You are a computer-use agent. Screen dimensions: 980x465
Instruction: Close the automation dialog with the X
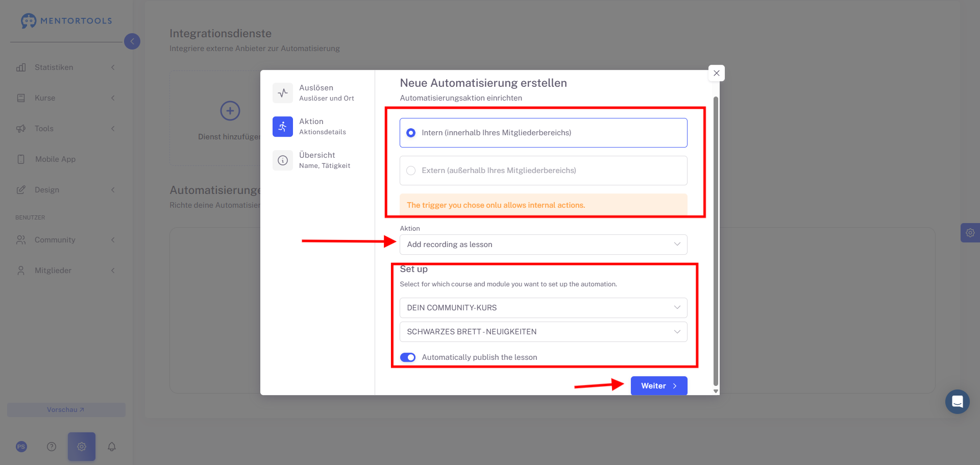click(x=717, y=73)
